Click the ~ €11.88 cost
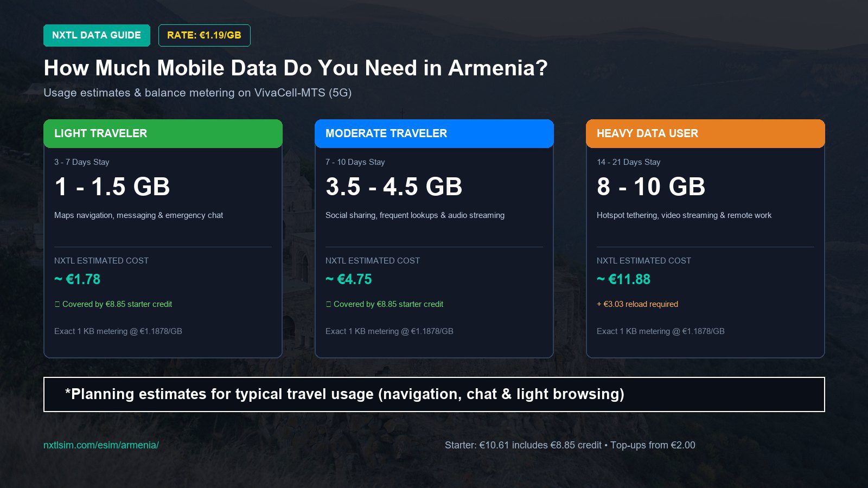Viewport: 868px width, 488px height. point(623,279)
